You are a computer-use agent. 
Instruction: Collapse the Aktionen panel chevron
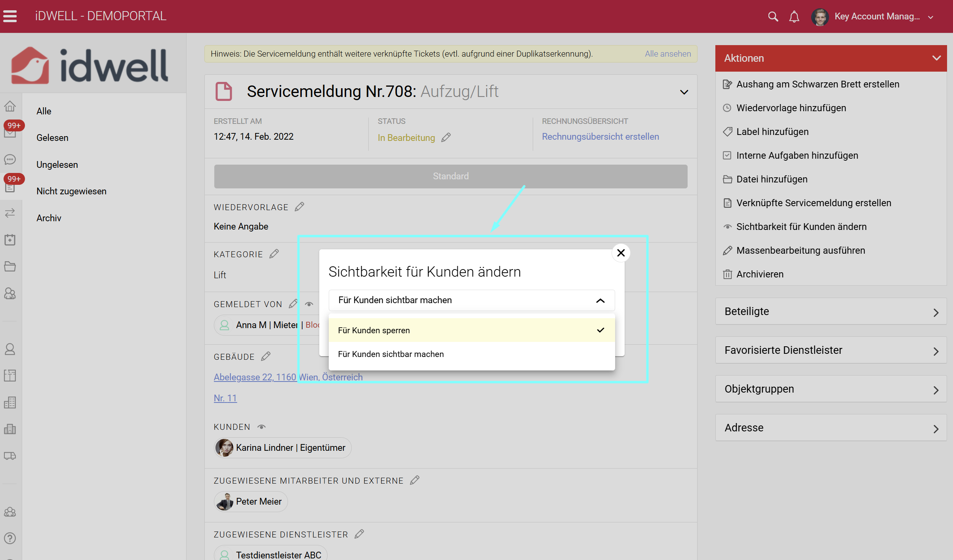[x=936, y=58]
